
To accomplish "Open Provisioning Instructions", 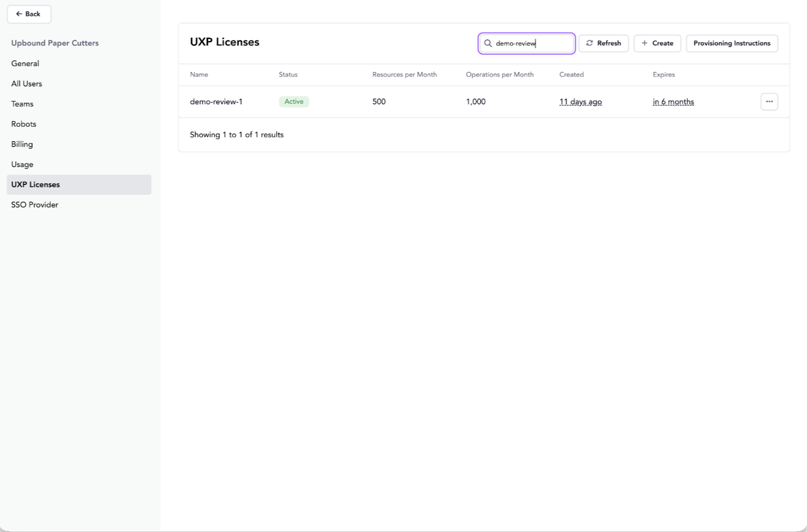I will tap(731, 43).
